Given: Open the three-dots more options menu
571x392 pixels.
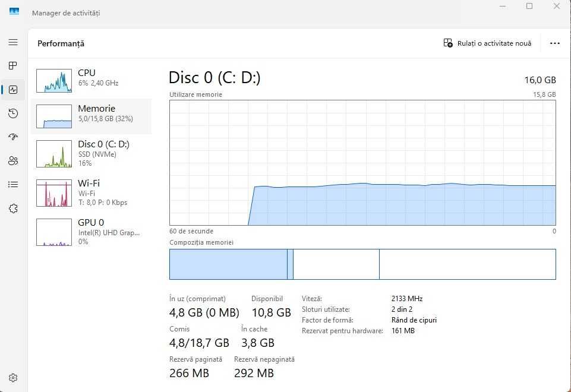Looking at the screenshot, I should [x=555, y=43].
